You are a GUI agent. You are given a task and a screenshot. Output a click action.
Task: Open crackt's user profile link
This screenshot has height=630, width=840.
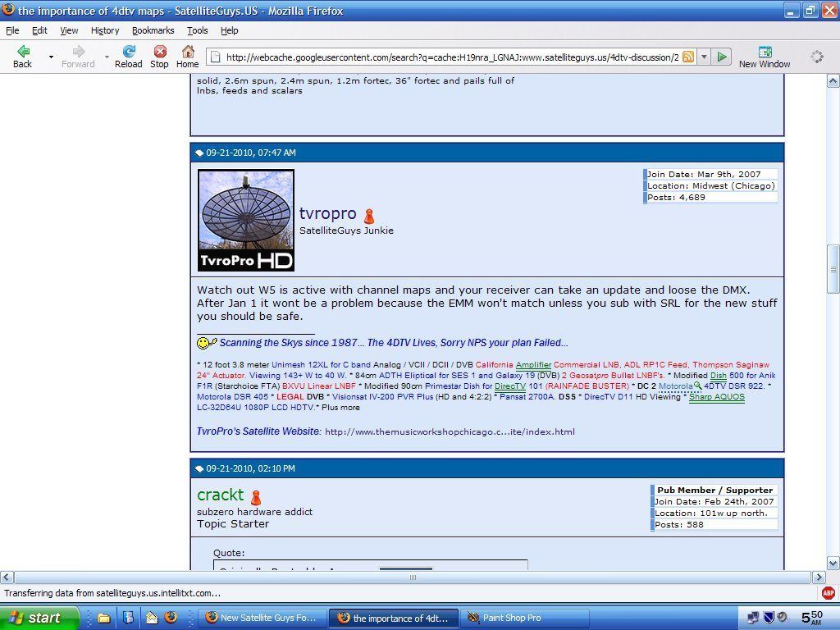220,495
